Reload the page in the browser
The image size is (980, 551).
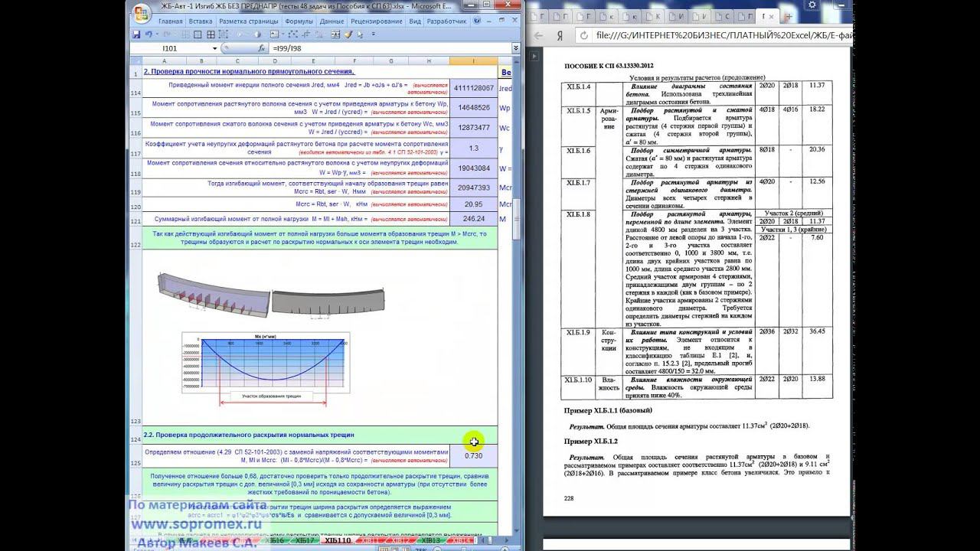tap(585, 35)
